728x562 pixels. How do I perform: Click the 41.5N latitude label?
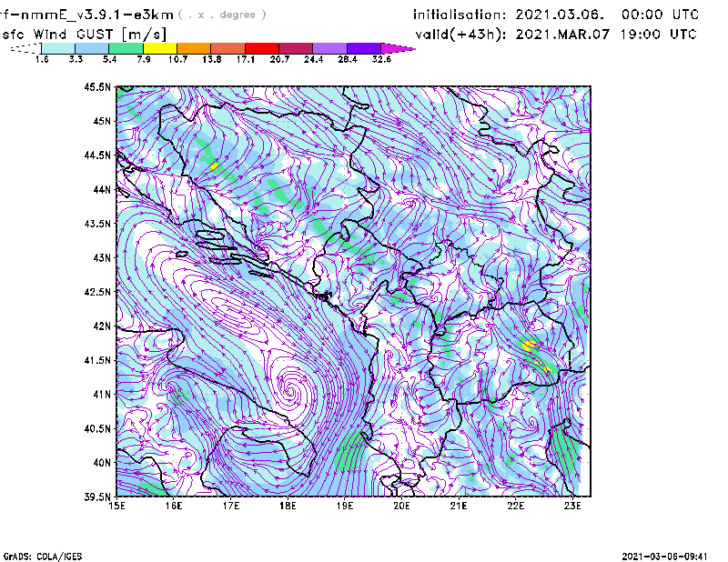click(97, 360)
